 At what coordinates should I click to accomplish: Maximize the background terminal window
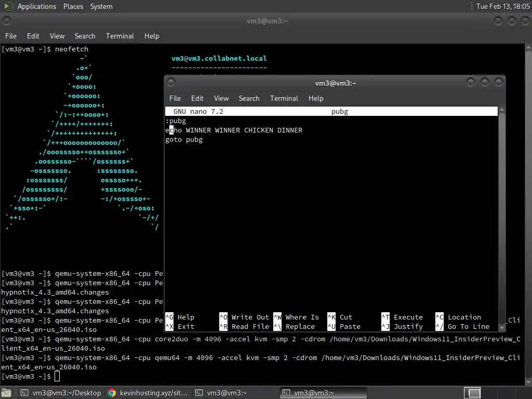coord(511,21)
